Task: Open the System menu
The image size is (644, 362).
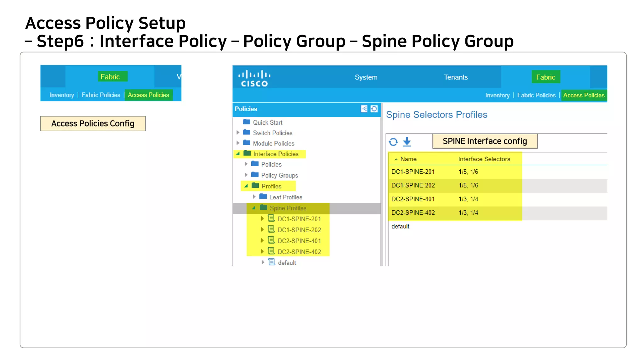Action: coord(366,77)
